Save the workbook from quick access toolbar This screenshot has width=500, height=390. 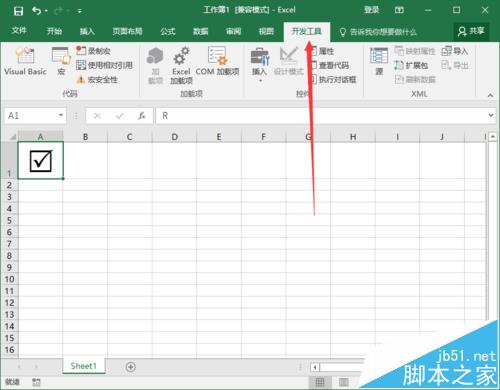coord(18,11)
